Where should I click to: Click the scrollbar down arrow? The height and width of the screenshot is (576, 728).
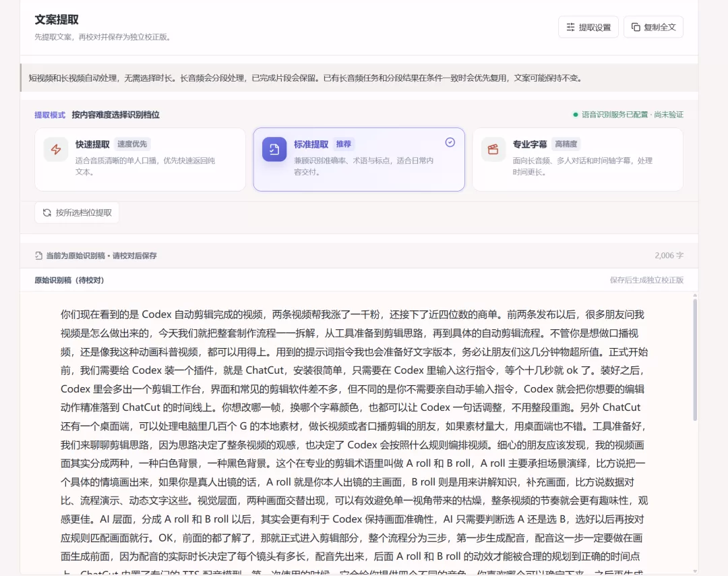[x=695, y=571]
